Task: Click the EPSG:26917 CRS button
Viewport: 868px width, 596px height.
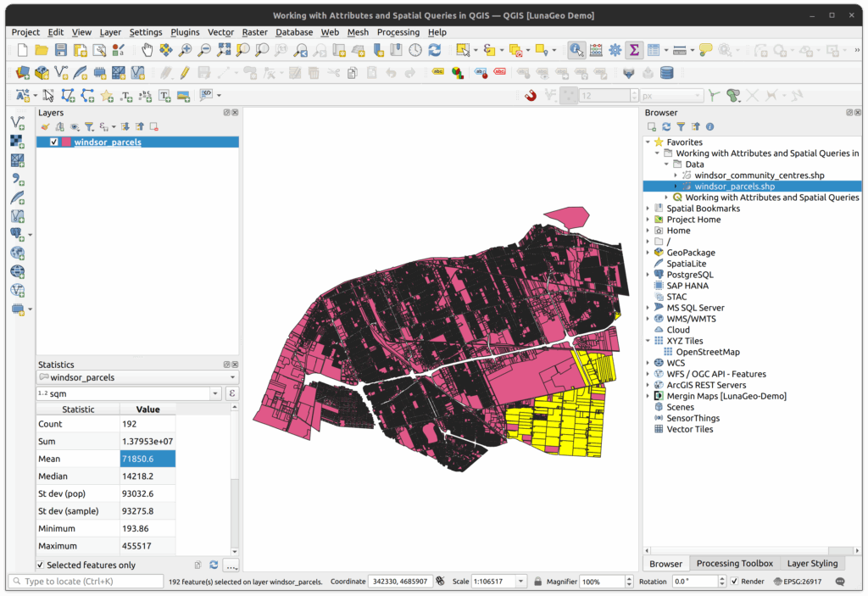Action: [x=798, y=582]
